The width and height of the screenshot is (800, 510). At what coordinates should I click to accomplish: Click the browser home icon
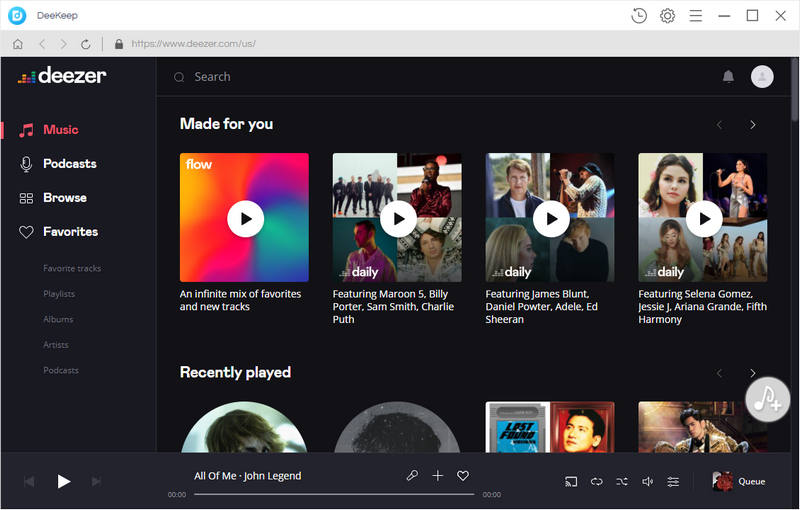coord(18,44)
